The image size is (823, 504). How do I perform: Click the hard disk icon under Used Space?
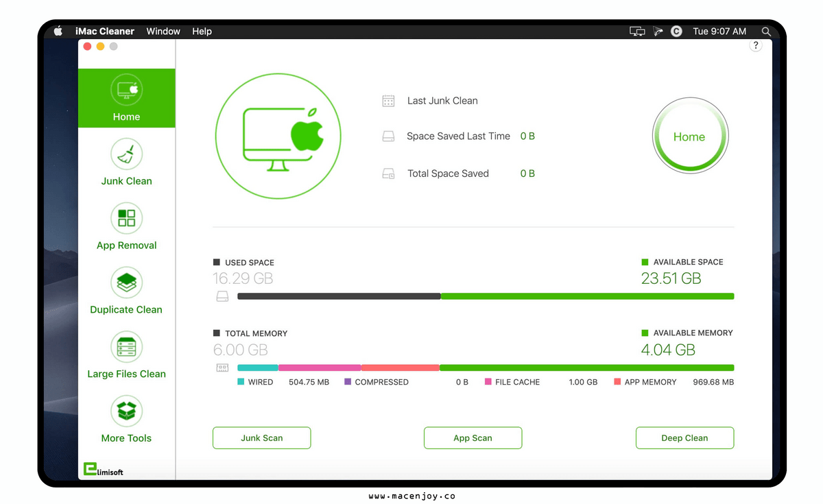[222, 297]
